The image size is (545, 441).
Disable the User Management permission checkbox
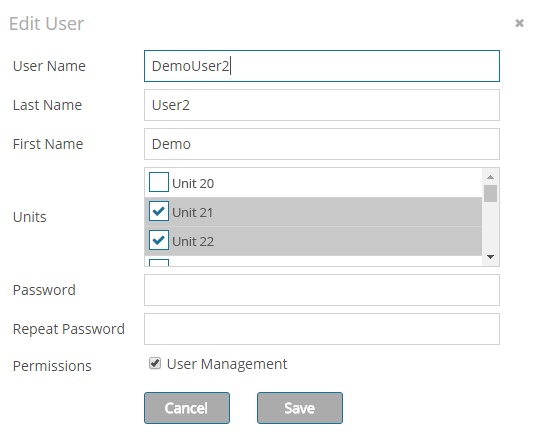(x=155, y=364)
